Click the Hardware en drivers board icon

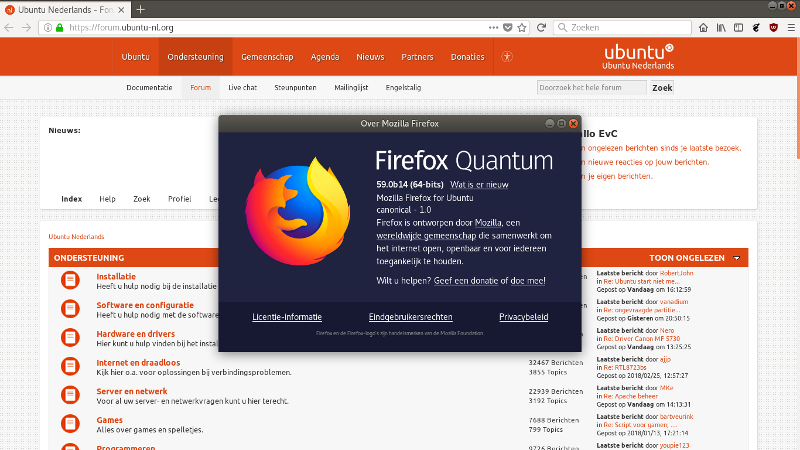click(70, 337)
